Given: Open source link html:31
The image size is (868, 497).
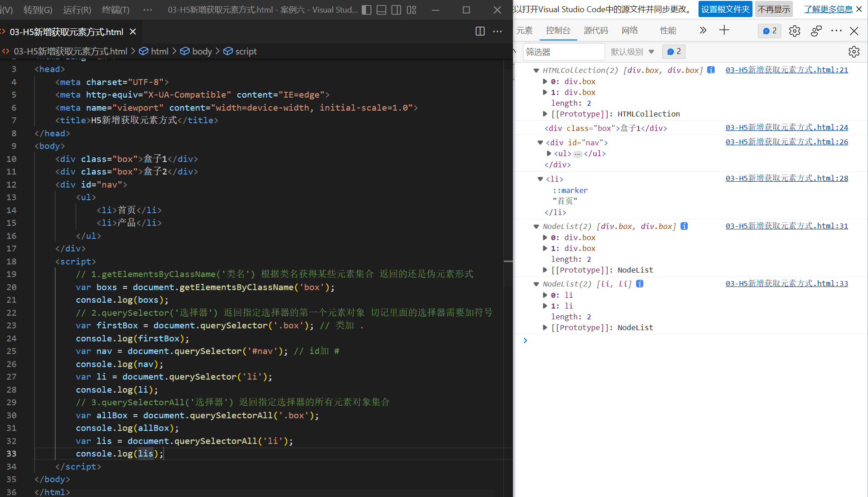Looking at the screenshot, I should click(x=787, y=226).
